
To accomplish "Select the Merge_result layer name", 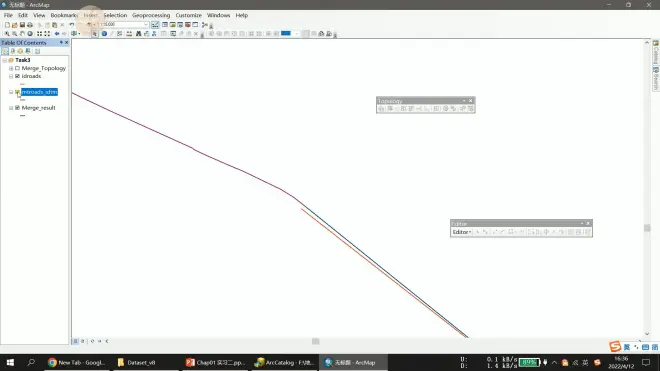I will click(x=38, y=108).
